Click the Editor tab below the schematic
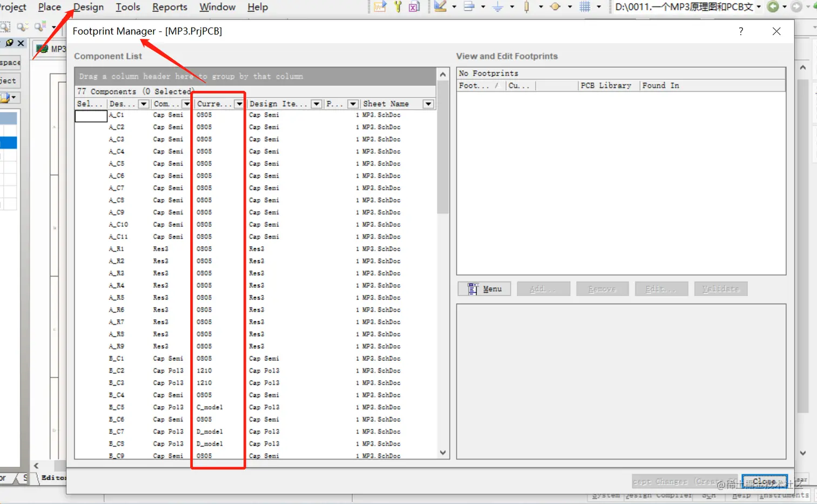Viewport: 817px width, 504px height. (53, 478)
